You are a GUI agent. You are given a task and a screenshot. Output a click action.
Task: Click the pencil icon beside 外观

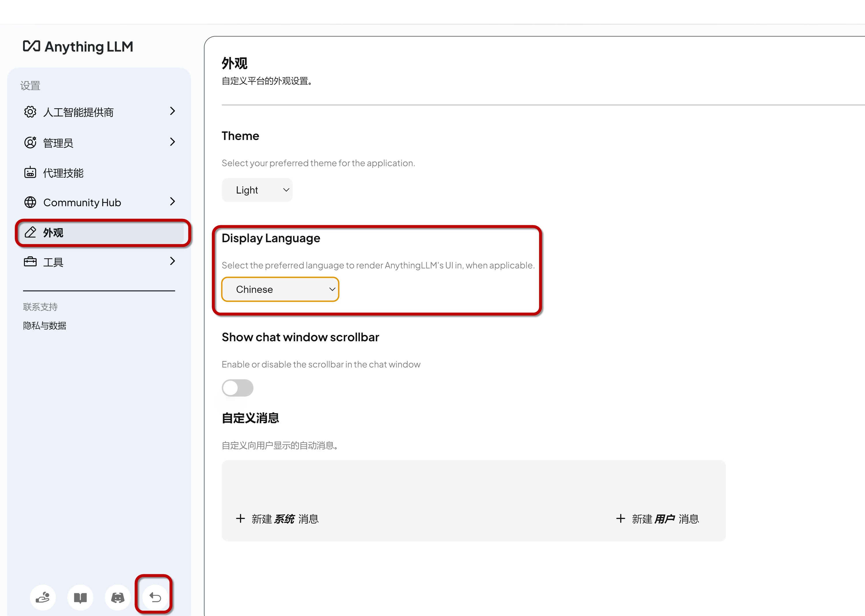point(30,232)
